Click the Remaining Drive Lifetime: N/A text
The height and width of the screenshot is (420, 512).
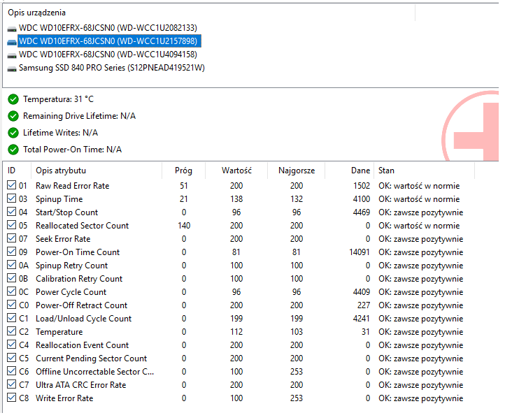(79, 116)
